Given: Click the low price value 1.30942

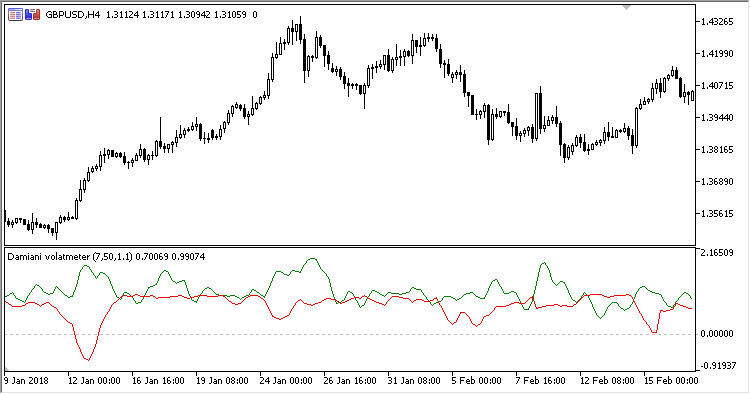Looking at the screenshot, I should pyautogui.click(x=194, y=15).
